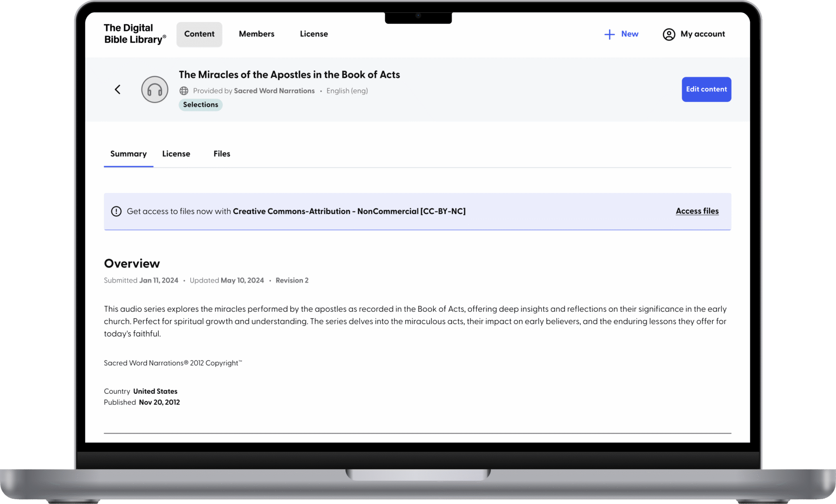
Task: Click the back arrow to return to content list
Action: pos(118,89)
